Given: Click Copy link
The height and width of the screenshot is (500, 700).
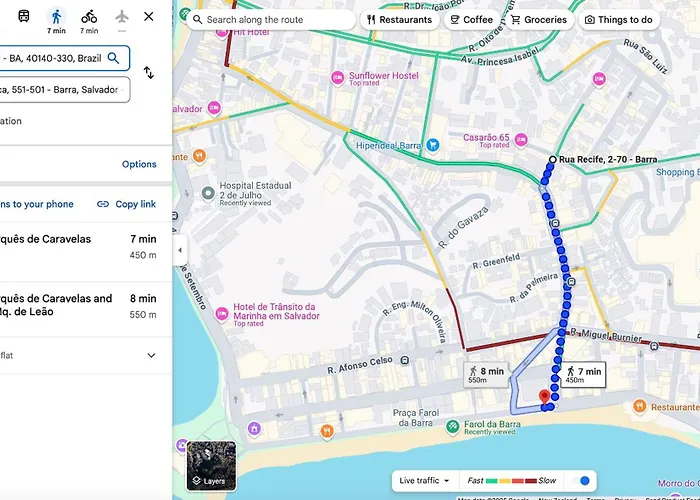Looking at the screenshot, I should pos(126,204).
